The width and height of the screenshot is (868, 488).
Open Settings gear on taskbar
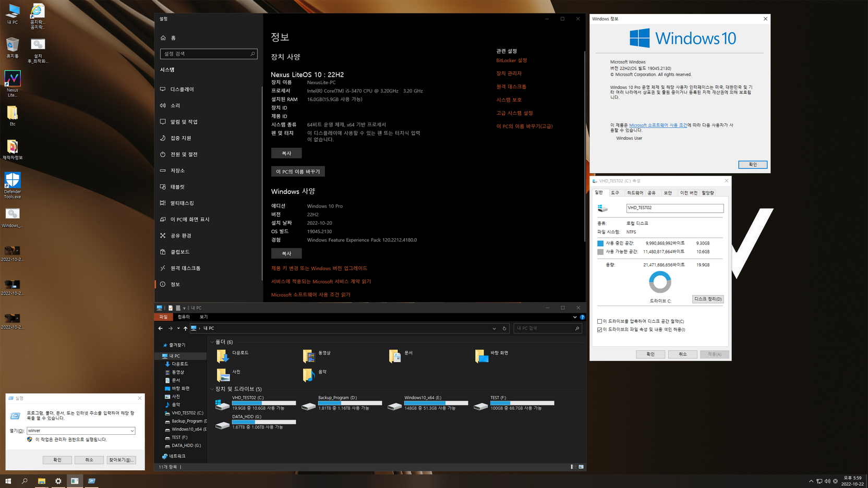coord(58,481)
